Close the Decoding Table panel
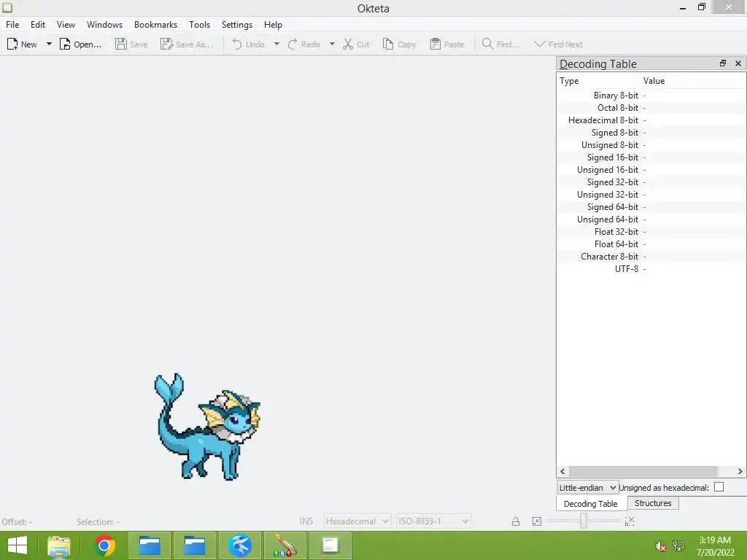The image size is (747, 560). tap(738, 63)
